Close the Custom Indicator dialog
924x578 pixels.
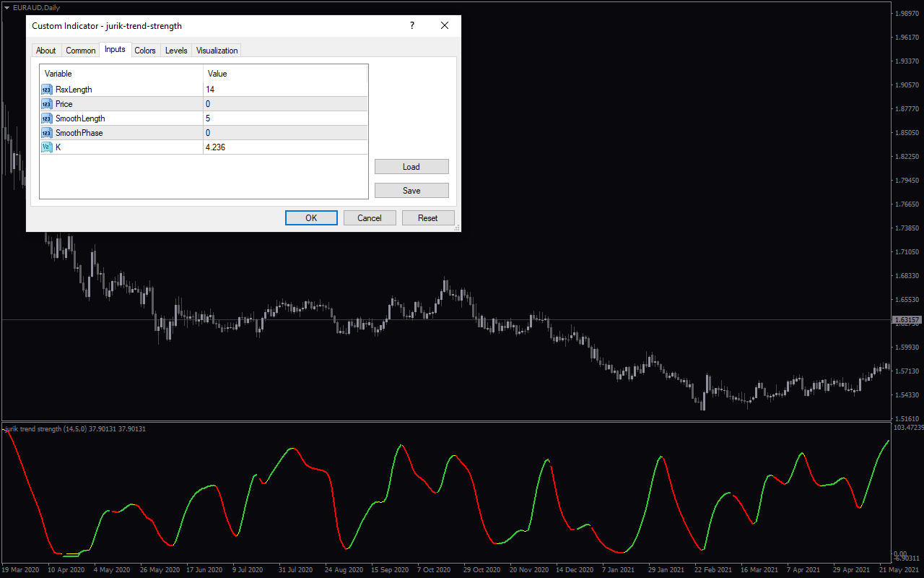[445, 26]
